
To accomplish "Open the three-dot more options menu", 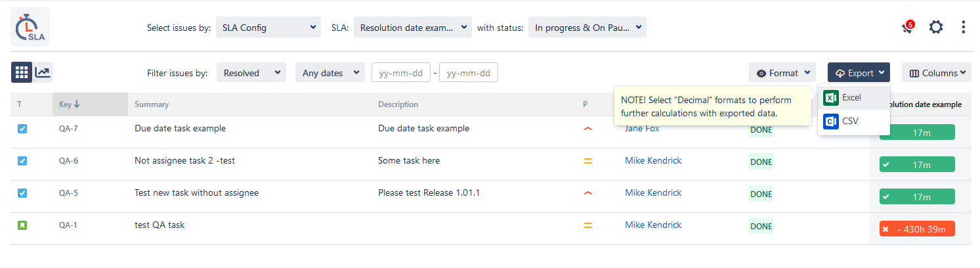I will click(x=963, y=28).
